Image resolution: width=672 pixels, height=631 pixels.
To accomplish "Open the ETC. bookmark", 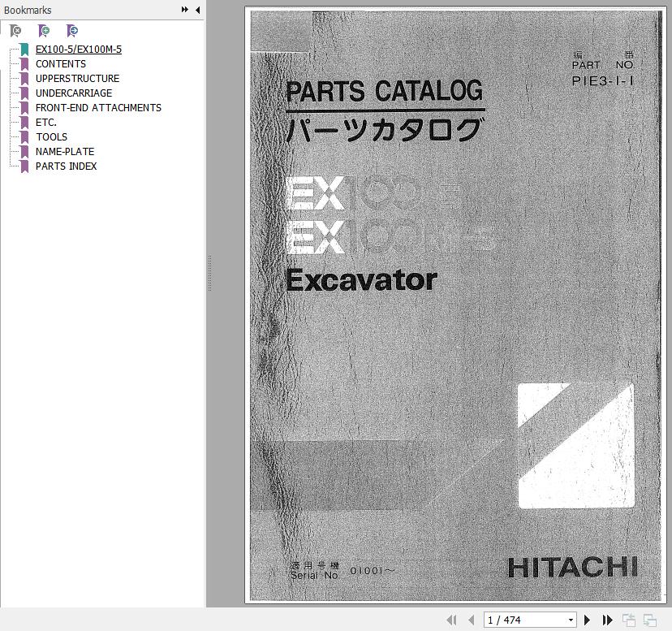I will point(46,123).
